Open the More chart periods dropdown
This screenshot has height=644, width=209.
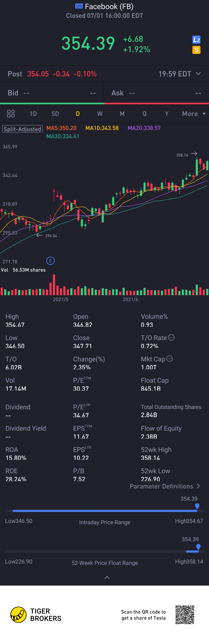pyautogui.click(x=194, y=114)
